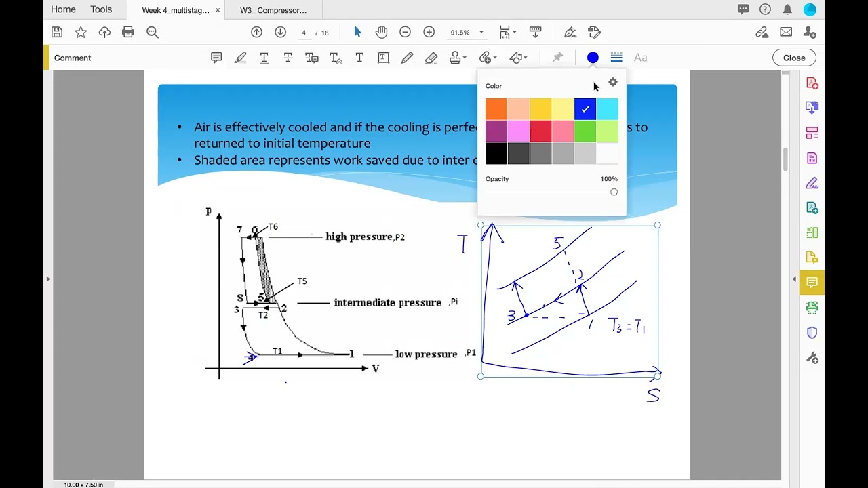Collapse the right tools pane
868x488 pixels.
pyautogui.click(x=794, y=279)
